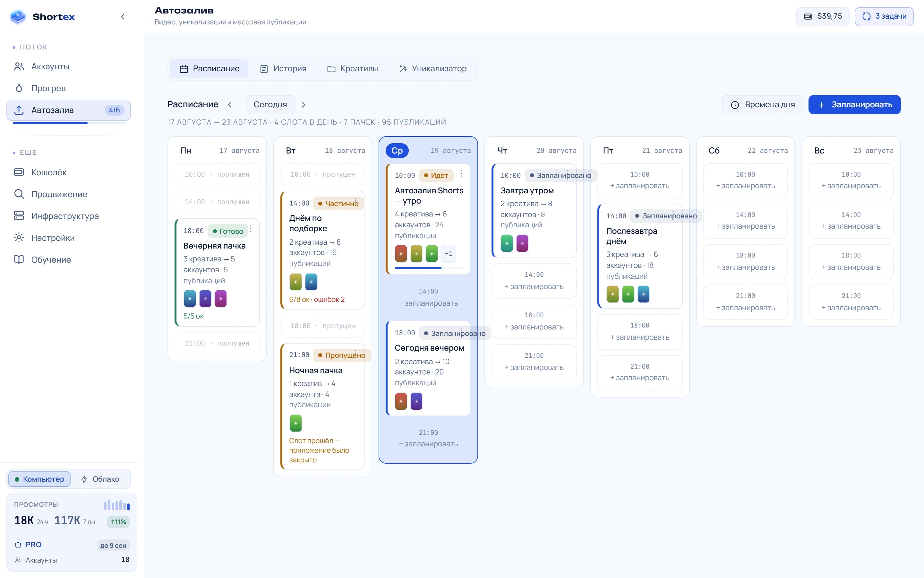The image size is (924, 578).
Task: Schedule the Thursday 18:00 slot
Action: (534, 321)
